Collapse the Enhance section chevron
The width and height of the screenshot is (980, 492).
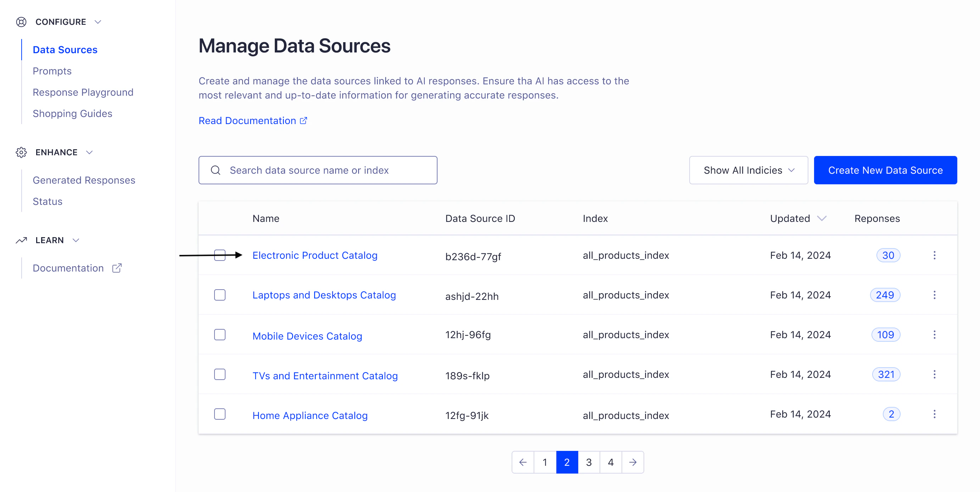pos(89,152)
